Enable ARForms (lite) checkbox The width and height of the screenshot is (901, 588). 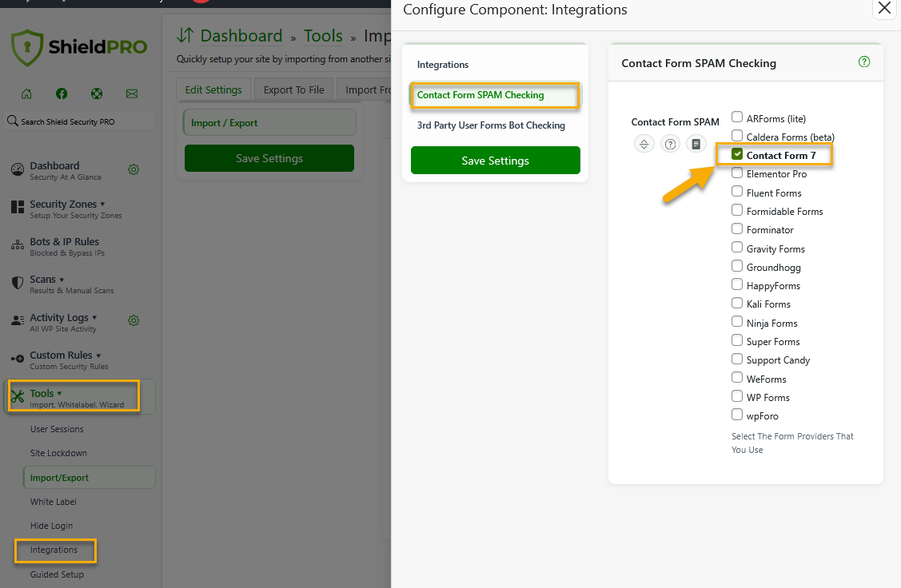pos(736,117)
